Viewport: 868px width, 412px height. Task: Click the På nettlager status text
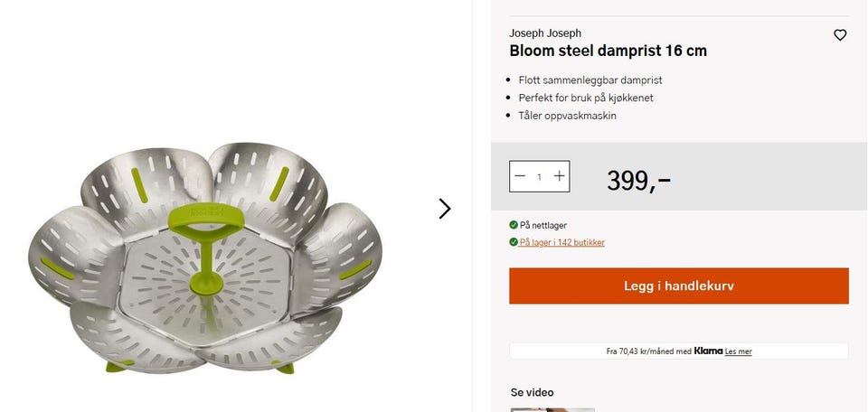point(543,225)
